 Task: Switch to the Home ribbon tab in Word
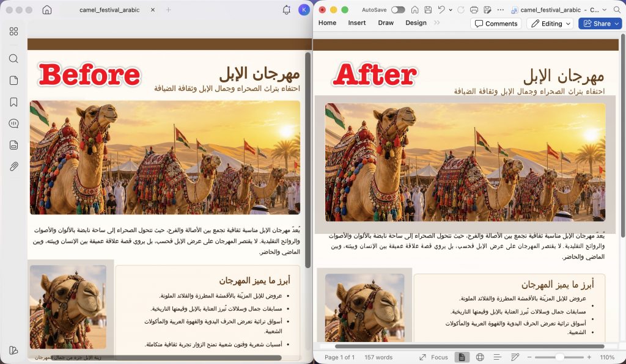(328, 23)
